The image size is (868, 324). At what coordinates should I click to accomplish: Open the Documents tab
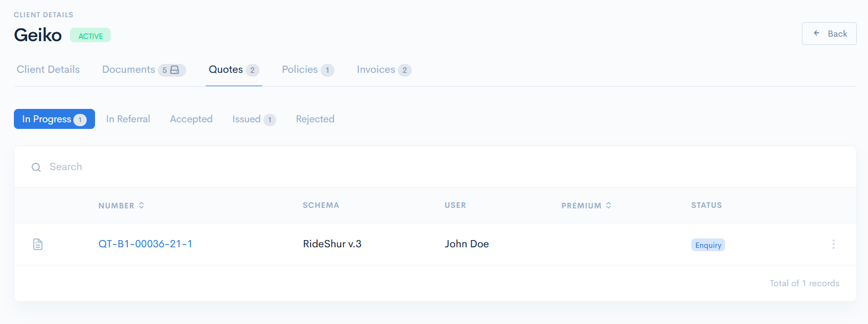[x=129, y=70]
